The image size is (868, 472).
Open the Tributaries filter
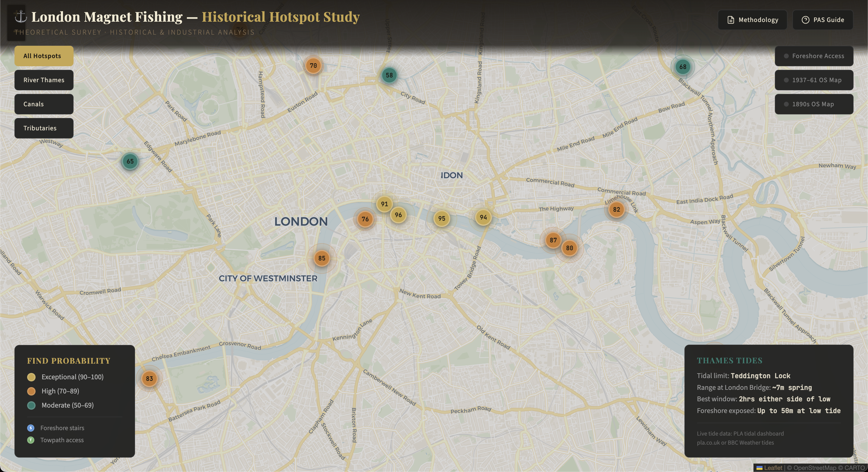tap(44, 128)
